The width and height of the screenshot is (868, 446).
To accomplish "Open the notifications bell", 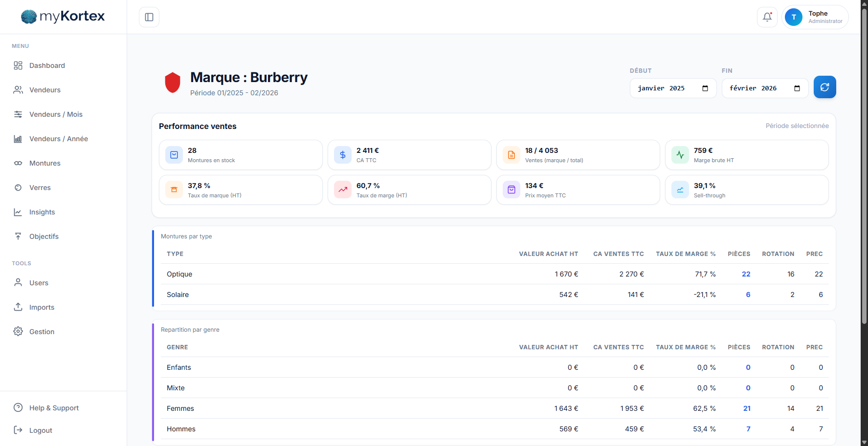I will [767, 17].
